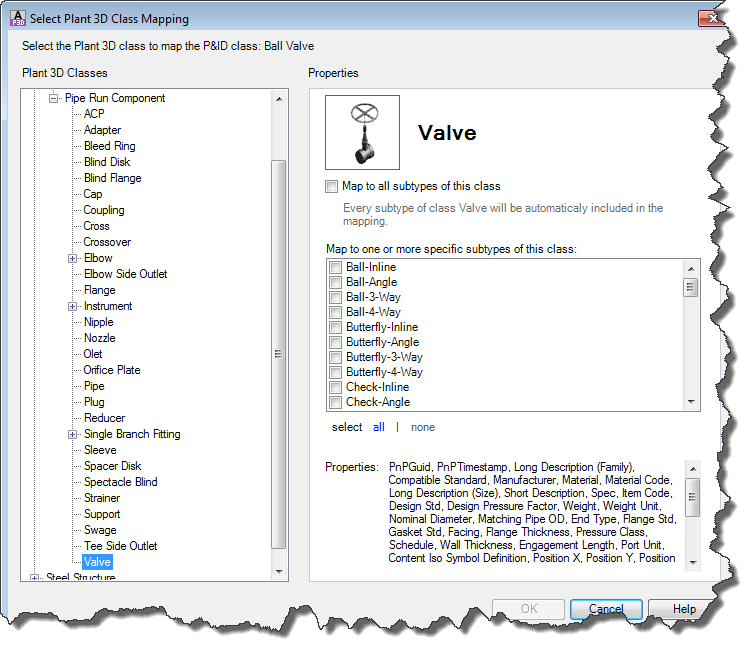Click Properties text scroll down arrow
Image resolution: width=754 pixels, height=653 pixels.
(x=693, y=562)
